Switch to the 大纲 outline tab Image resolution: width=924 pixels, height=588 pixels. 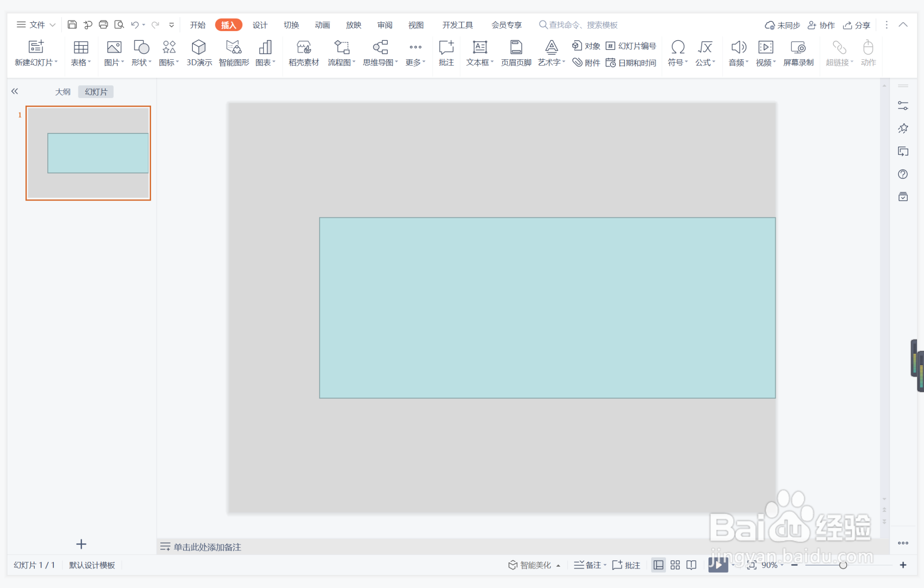click(x=63, y=92)
